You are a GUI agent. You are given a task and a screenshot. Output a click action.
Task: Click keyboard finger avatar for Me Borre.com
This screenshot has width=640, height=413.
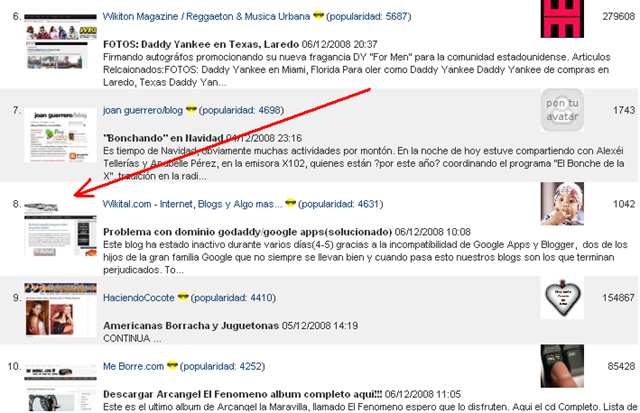[562, 366]
